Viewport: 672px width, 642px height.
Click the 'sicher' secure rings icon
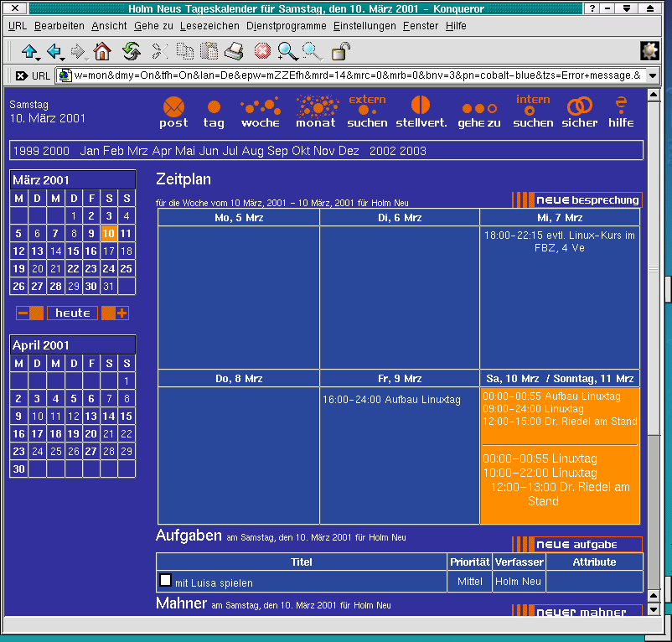click(x=580, y=107)
